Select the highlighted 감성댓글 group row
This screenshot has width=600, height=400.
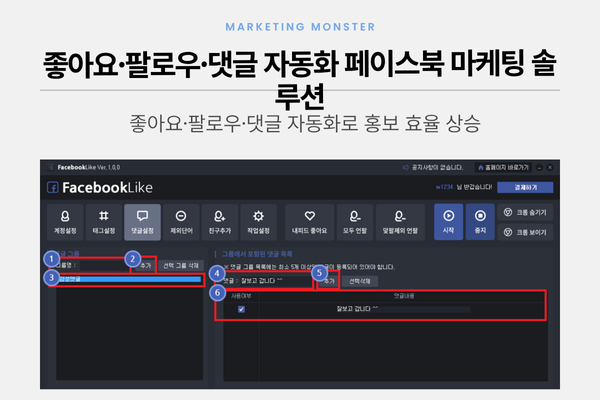[129, 279]
